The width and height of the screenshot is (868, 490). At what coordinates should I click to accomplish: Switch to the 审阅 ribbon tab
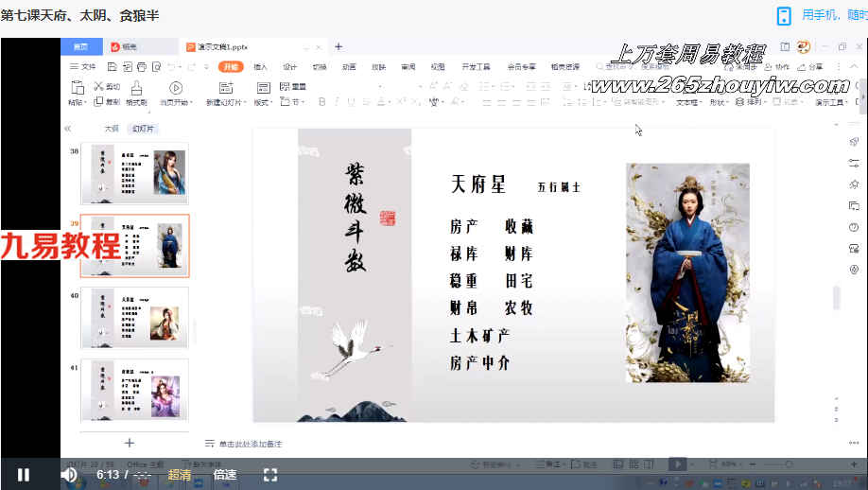(408, 66)
